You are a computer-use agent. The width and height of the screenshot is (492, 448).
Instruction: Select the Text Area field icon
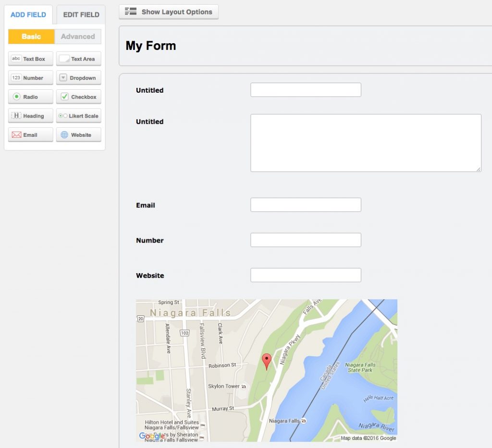pyautogui.click(x=78, y=59)
